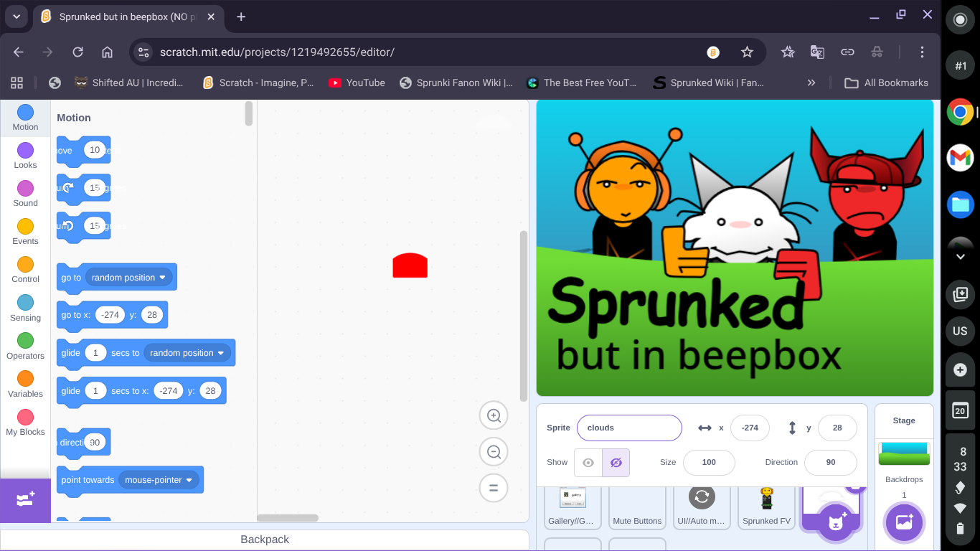Open a new browser tab
Screen dimensions: 980x551
pyautogui.click(x=241, y=17)
